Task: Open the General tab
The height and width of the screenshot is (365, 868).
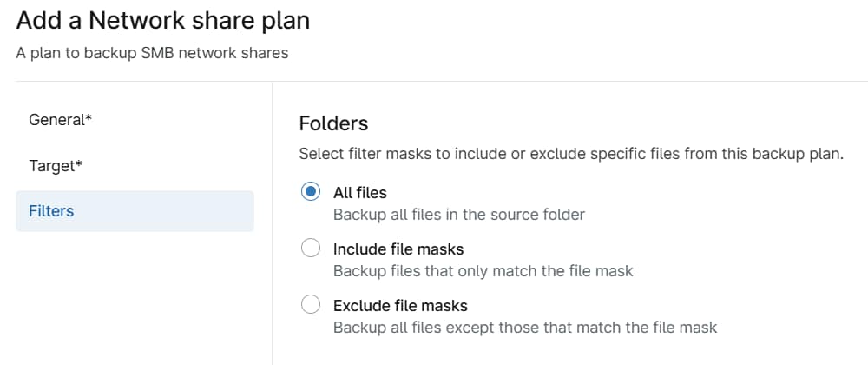Action: tap(59, 120)
